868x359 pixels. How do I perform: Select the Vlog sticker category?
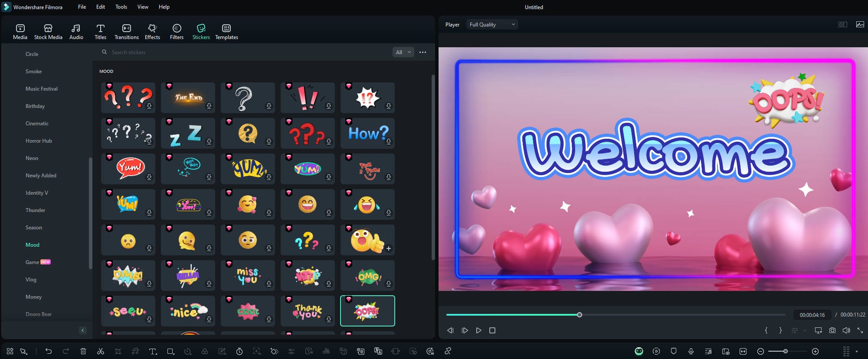(x=31, y=280)
